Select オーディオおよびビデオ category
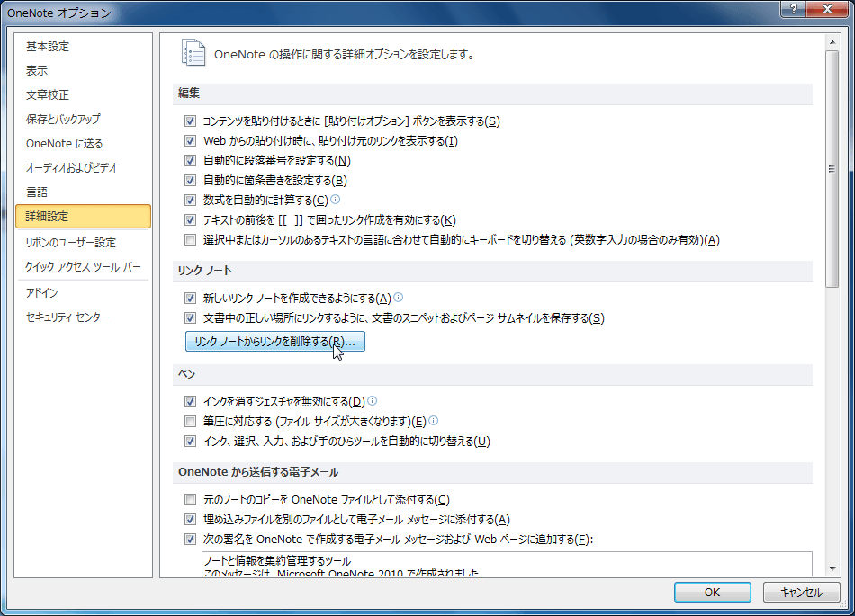 click(83, 168)
